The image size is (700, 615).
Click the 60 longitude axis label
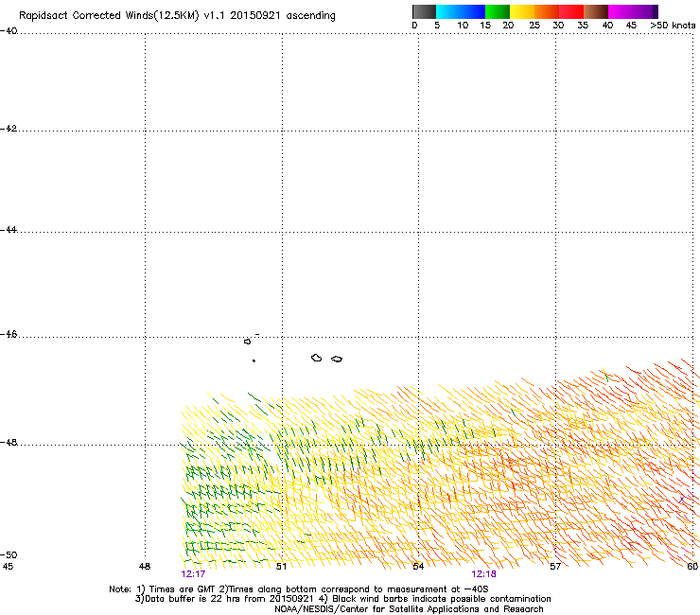pyautogui.click(x=692, y=567)
